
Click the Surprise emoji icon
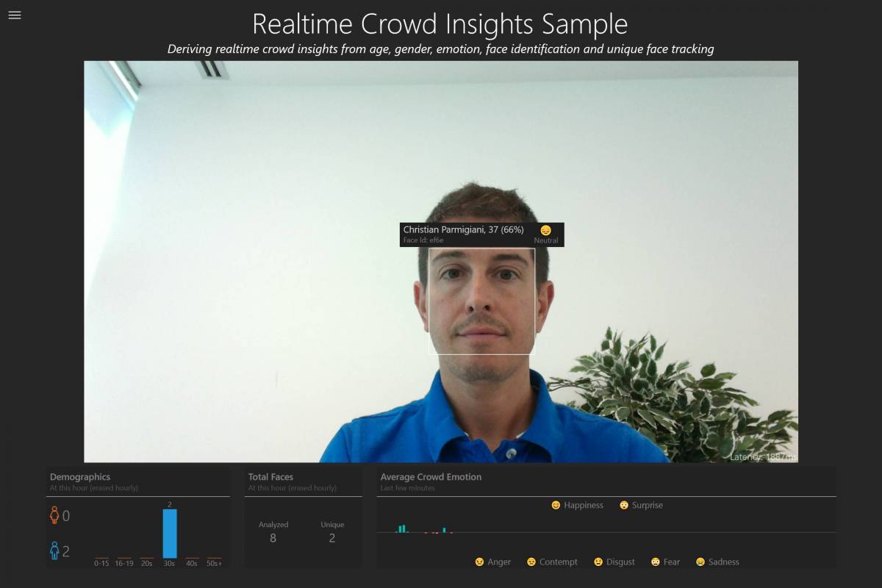coord(624,506)
